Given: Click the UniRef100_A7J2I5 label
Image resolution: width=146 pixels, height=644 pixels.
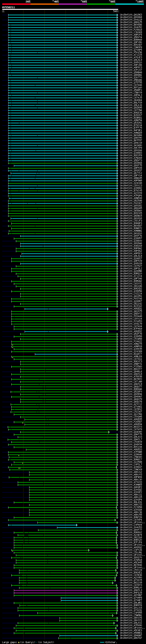Looking at the screenshot, I should point(131,55).
